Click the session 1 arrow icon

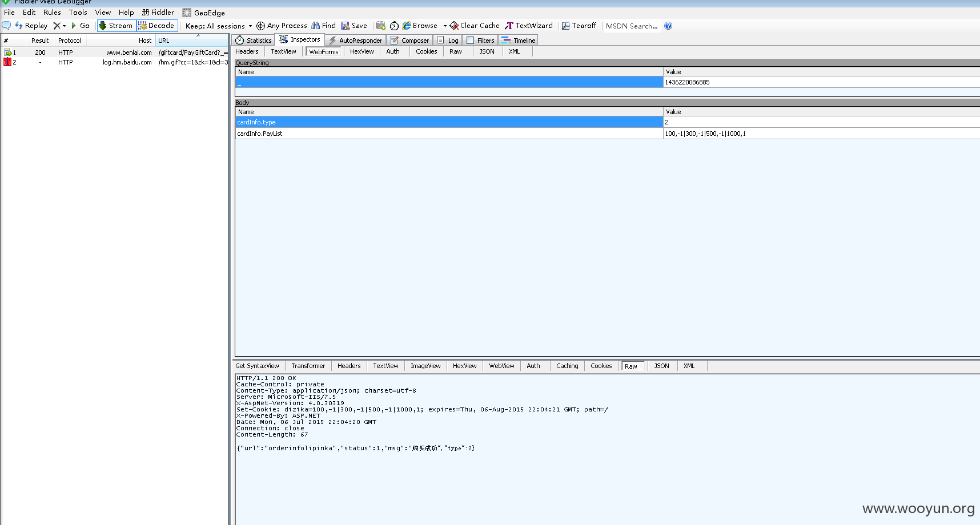(x=7, y=52)
